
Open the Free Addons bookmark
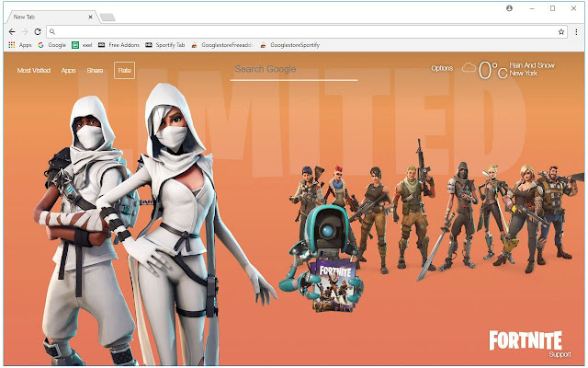[x=119, y=45]
